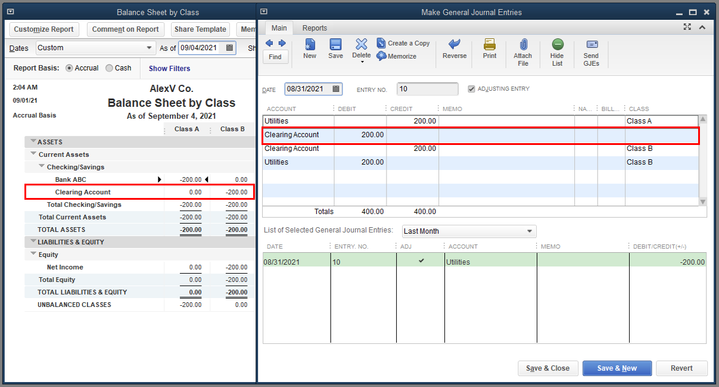Click the DEBIT column header

[x=347, y=109]
